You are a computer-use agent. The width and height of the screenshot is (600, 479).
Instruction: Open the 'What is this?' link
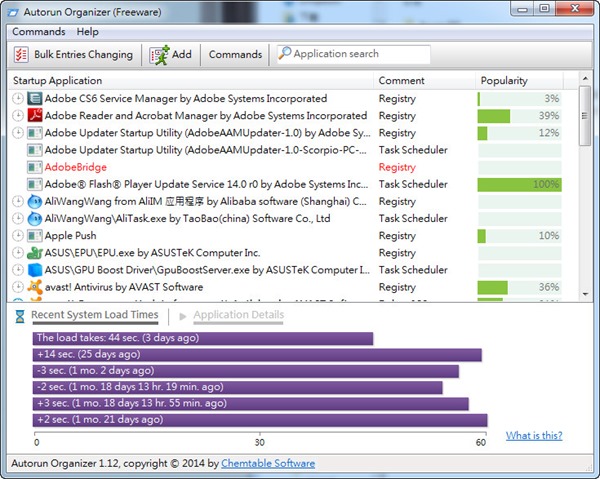coord(534,435)
